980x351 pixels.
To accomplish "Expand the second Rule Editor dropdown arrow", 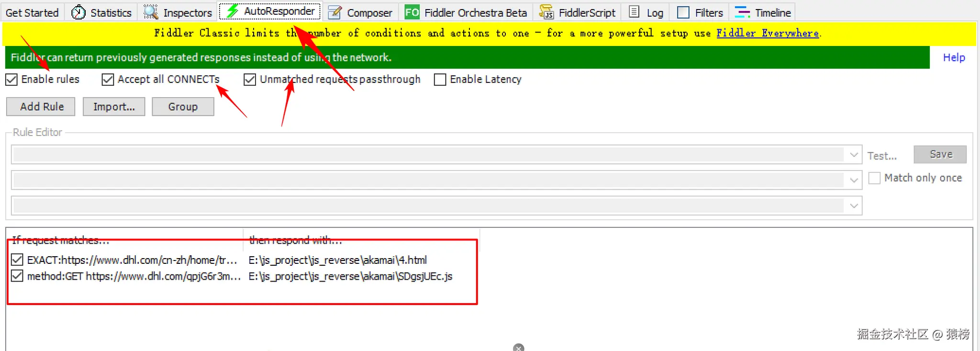I will tap(854, 180).
